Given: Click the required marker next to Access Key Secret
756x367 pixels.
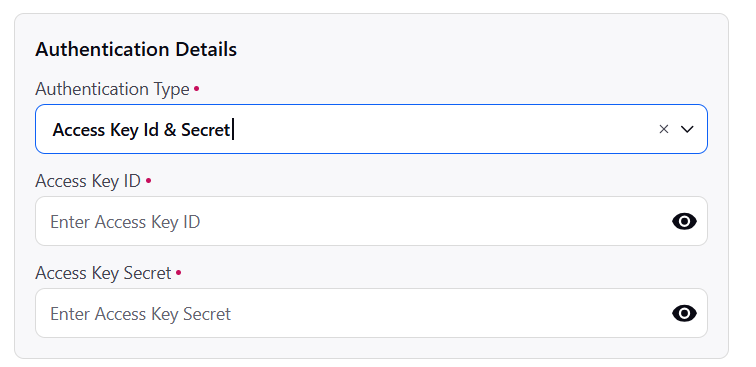Looking at the screenshot, I should (x=178, y=273).
